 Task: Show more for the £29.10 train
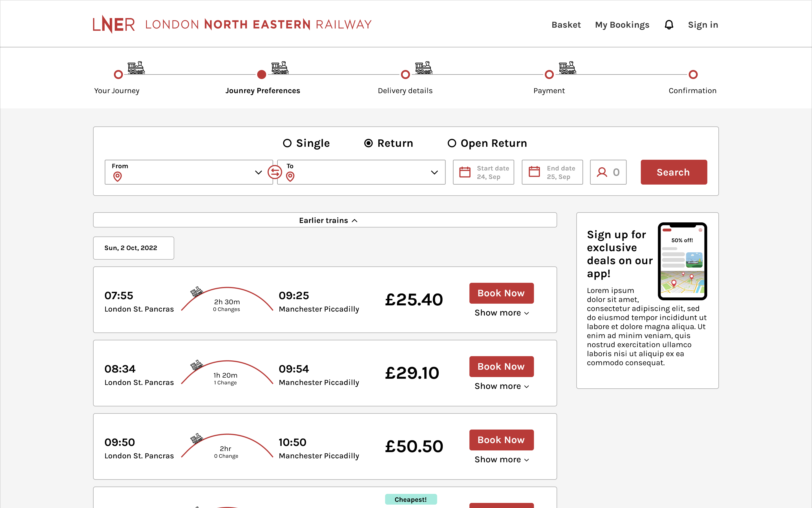click(x=502, y=386)
